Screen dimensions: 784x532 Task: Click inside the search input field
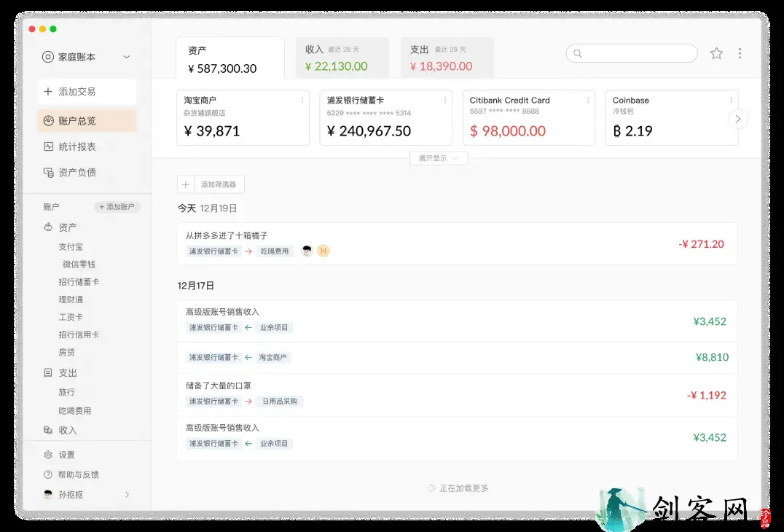click(x=632, y=53)
